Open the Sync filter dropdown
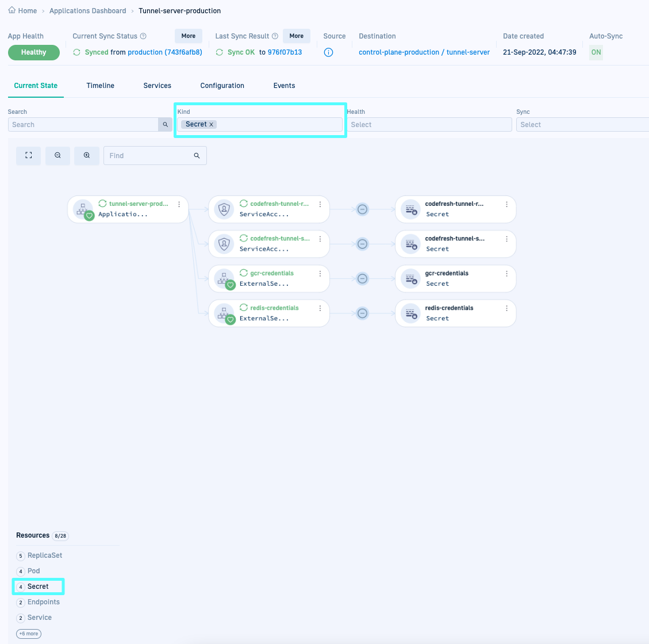The width and height of the screenshot is (649, 644). point(582,125)
